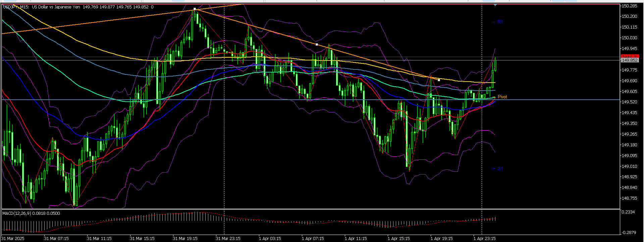Click the 1 Apr 11:15 time label

coord(356,239)
